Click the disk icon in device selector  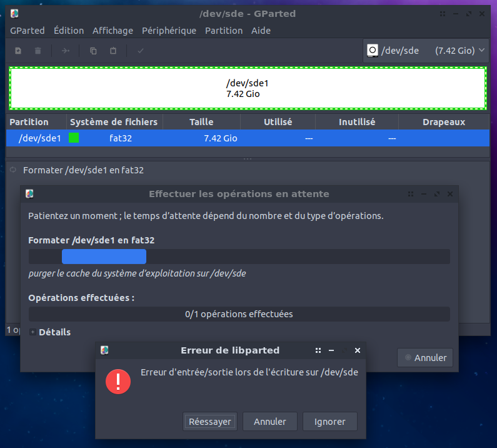pos(373,51)
